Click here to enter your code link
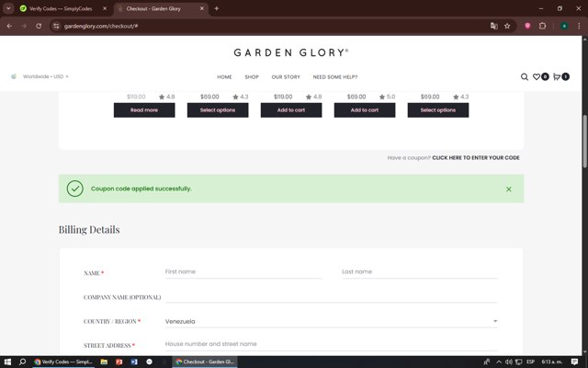Image resolution: width=588 pixels, height=368 pixels. coord(476,157)
